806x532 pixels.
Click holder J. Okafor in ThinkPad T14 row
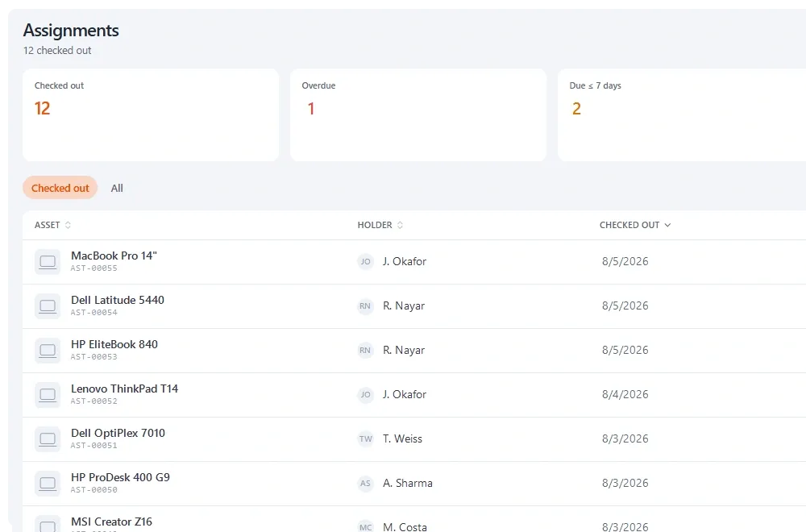[405, 395]
